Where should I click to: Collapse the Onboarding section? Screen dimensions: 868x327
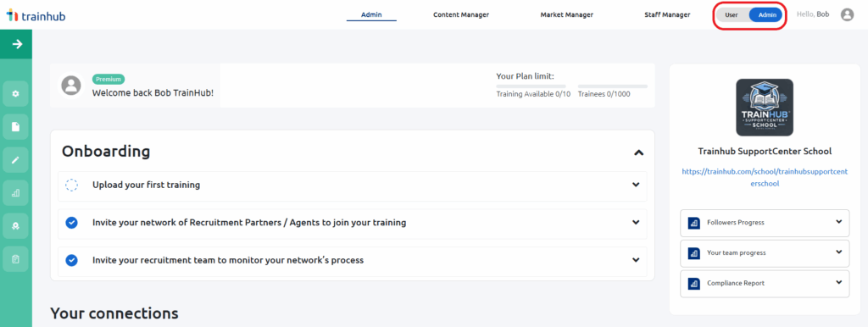pyautogui.click(x=638, y=152)
